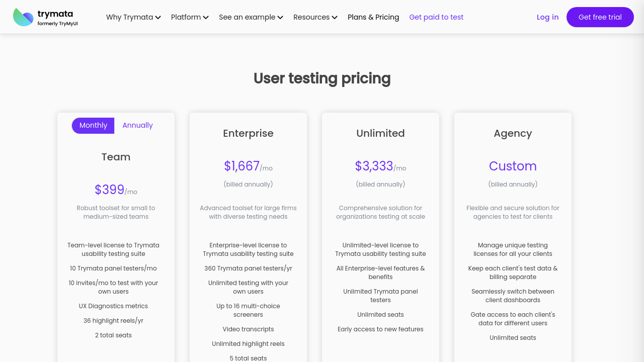Switch billing to Annually
Viewport: 644px width, 362px height.
[x=137, y=126]
